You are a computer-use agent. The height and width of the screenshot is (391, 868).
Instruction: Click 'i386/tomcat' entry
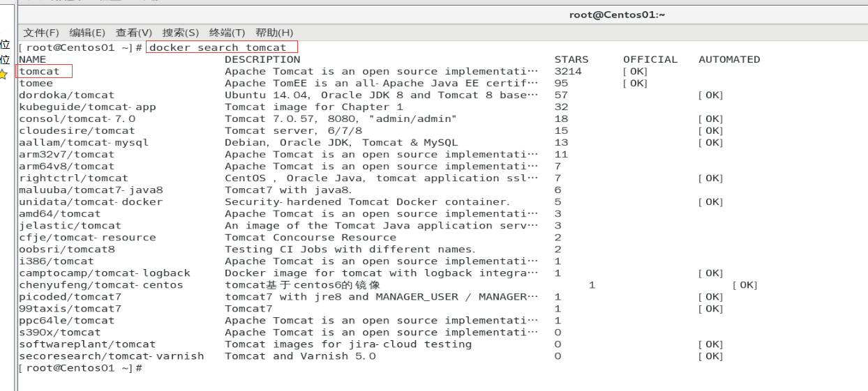click(57, 261)
